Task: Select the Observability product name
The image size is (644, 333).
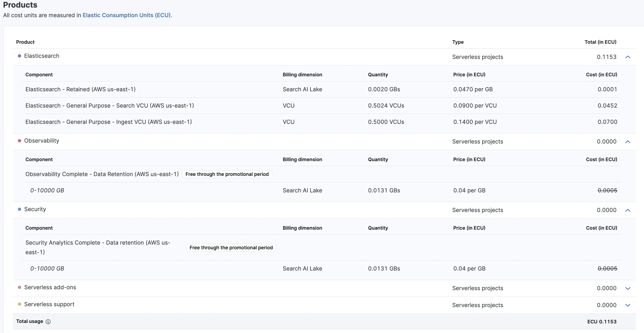Action: click(x=42, y=141)
